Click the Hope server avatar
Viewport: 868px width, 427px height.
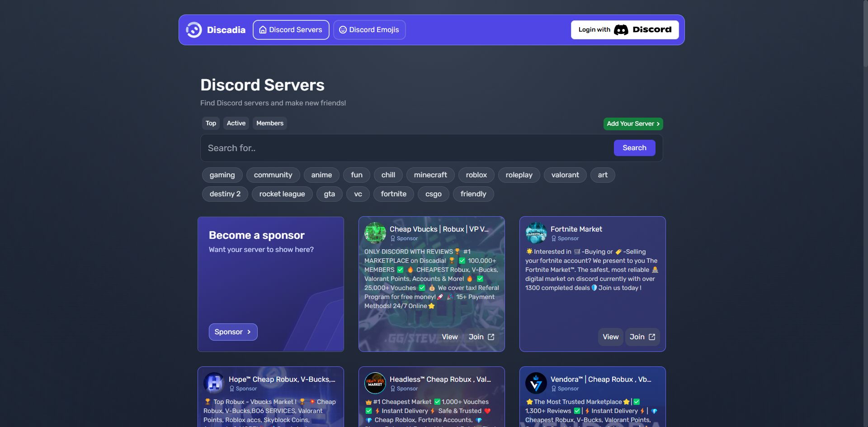214,383
